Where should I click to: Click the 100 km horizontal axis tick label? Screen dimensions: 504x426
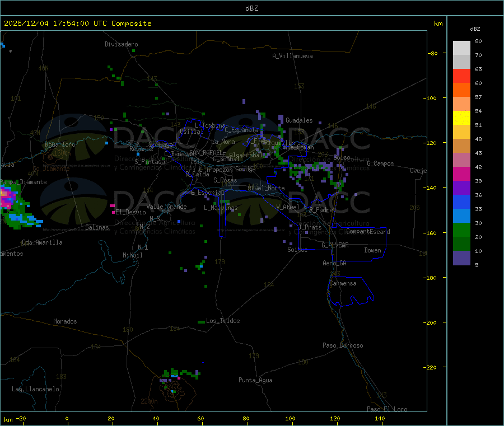pos(290,418)
